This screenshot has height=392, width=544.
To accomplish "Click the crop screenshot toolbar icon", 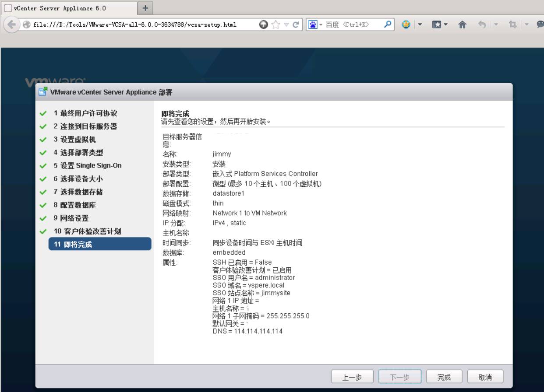I will [512, 24].
